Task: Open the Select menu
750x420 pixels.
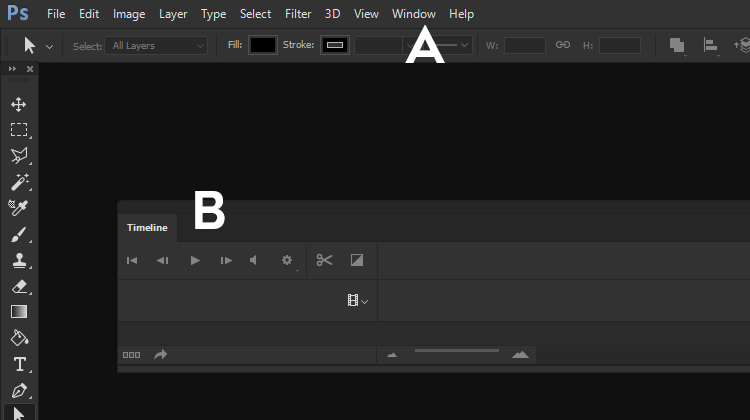Action: click(x=255, y=14)
